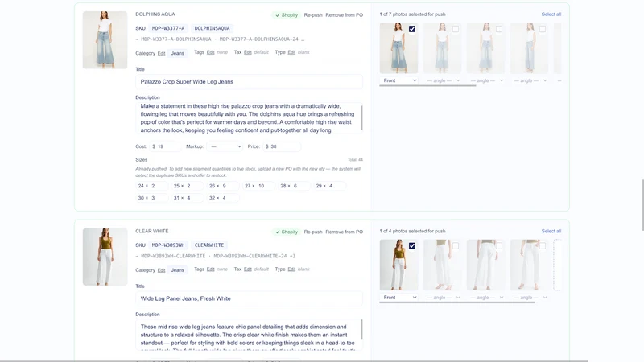Click the DOLPHINSAQUA SKU chip
644x362 pixels.
pos(212,28)
